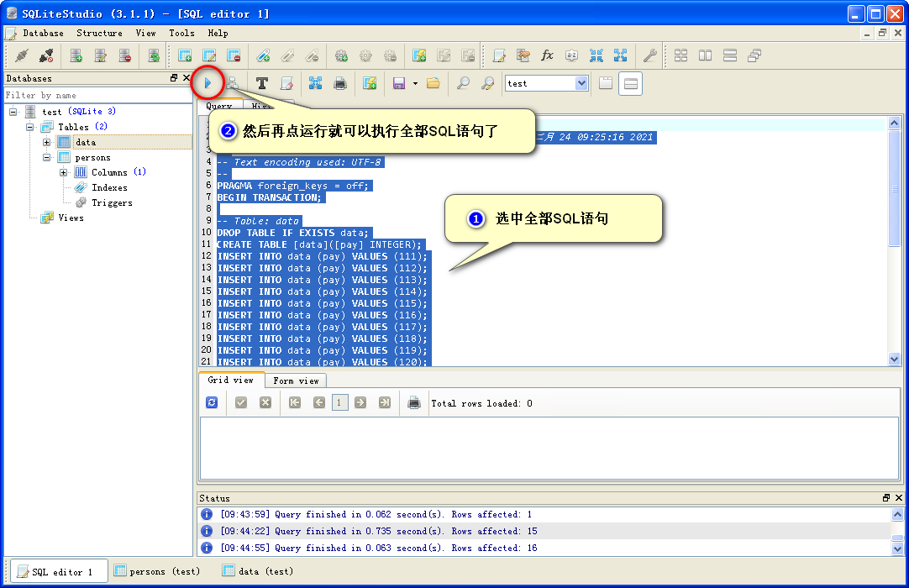
Task: Show results in separate tab toggle
Action: pos(606,83)
